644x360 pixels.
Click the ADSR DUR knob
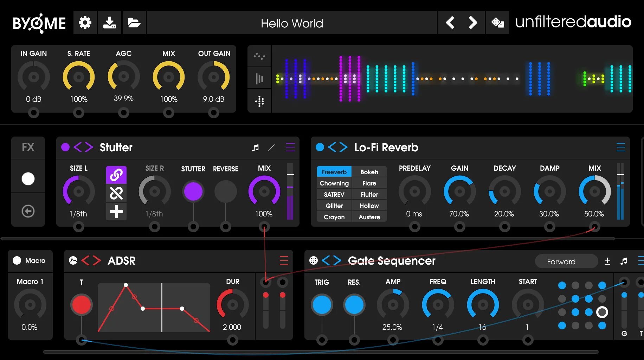pyautogui.click(x=233, y=305)
